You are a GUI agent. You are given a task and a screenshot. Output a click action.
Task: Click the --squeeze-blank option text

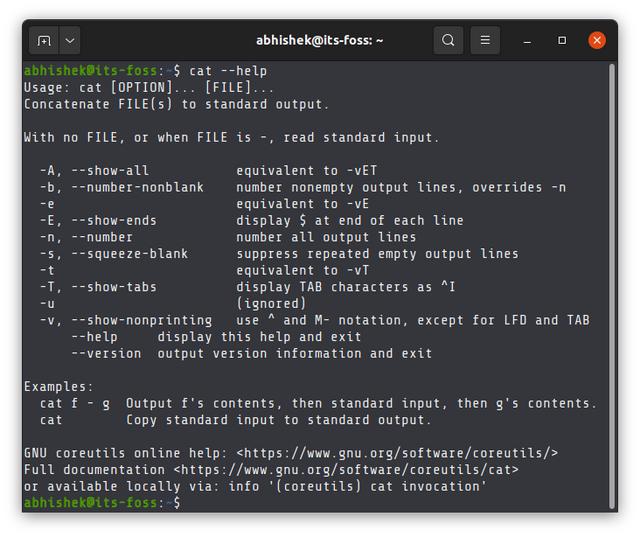coord(130,254)
